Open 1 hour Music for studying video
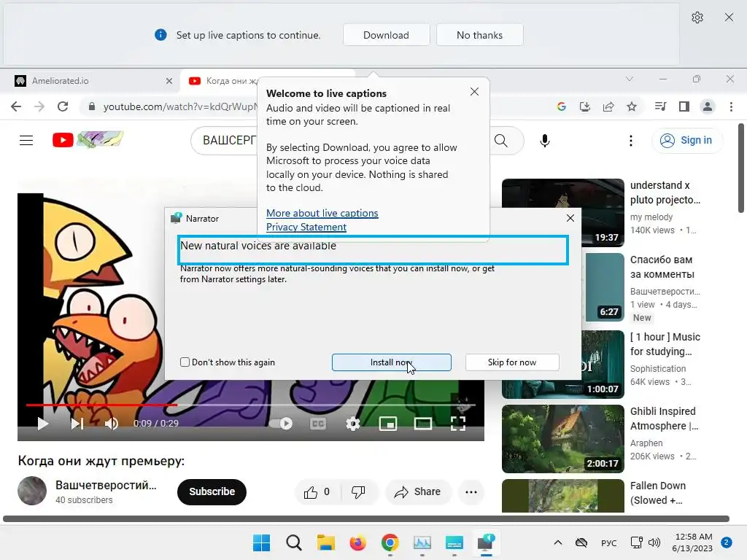Image resolution: width=747 pixels, height=560 pixels. point(665,344)
